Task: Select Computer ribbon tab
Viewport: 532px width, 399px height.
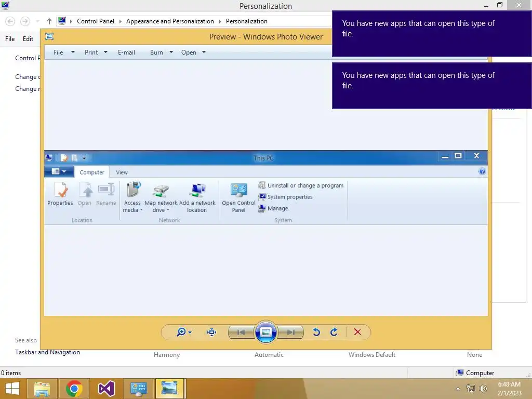Action: tap(91, 172)
